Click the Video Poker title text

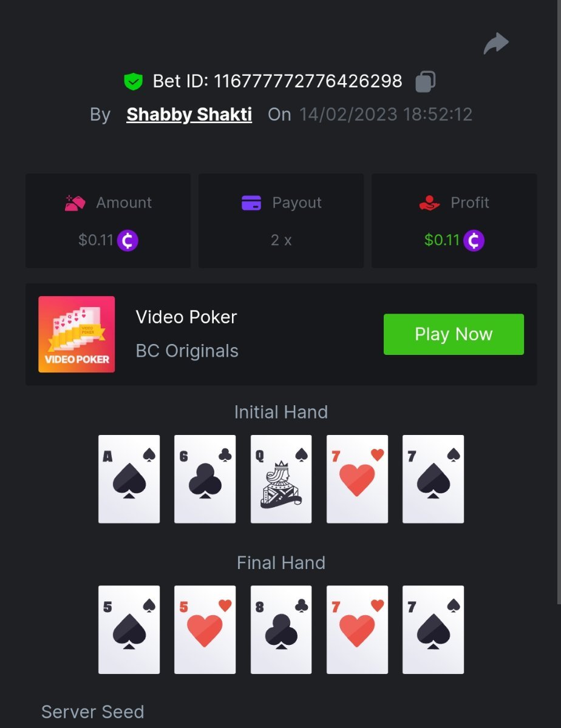[186, 317]
